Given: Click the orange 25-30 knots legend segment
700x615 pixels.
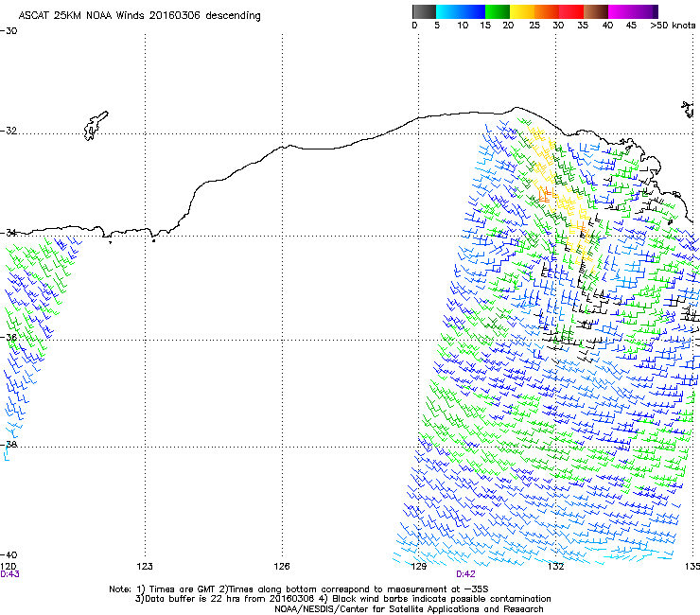Looking at the screenshot, I should click(547, 11).
